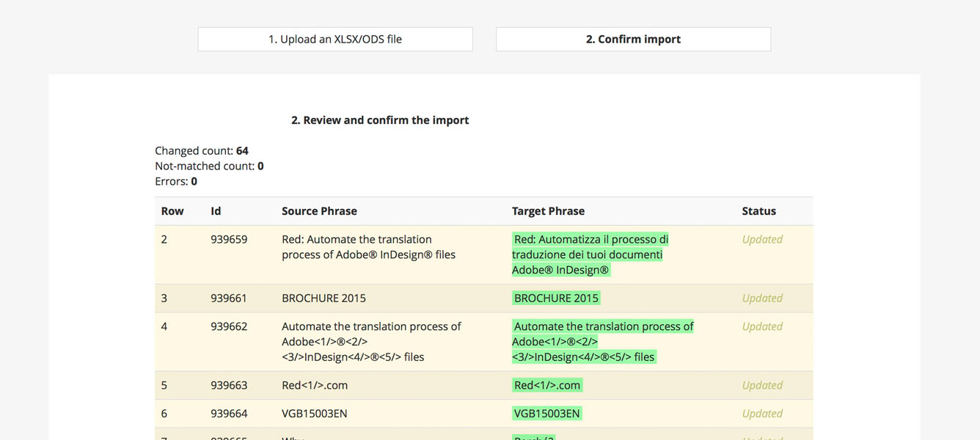The height and width of the screenshot is (440, 980).
Task: Click the Source Phrase column header
Action: tap(319, 211)
